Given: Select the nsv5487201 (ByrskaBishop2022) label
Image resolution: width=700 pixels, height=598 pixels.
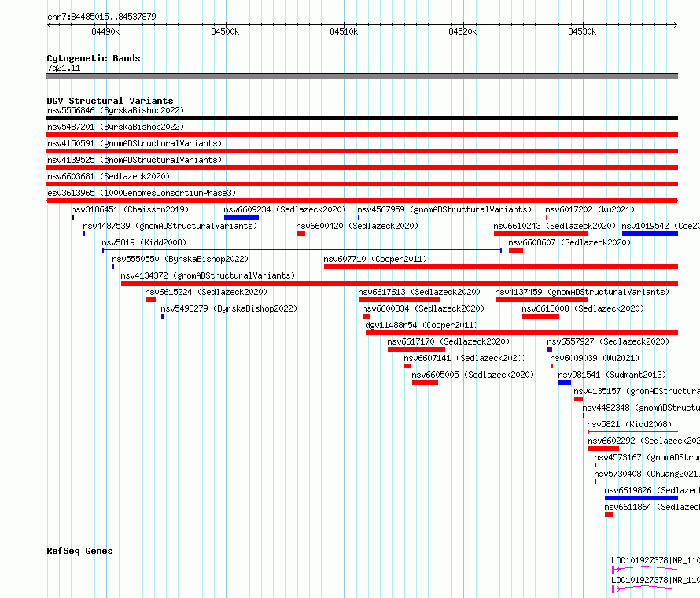Looking at the screenshot, I should click(x=116, y=127).
